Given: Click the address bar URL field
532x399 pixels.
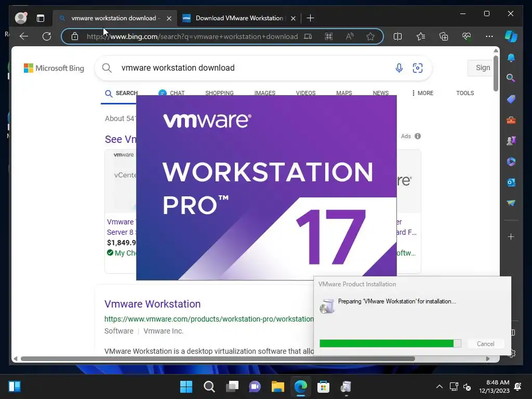Looking at the screenshot, I should (x=192, y=36).
